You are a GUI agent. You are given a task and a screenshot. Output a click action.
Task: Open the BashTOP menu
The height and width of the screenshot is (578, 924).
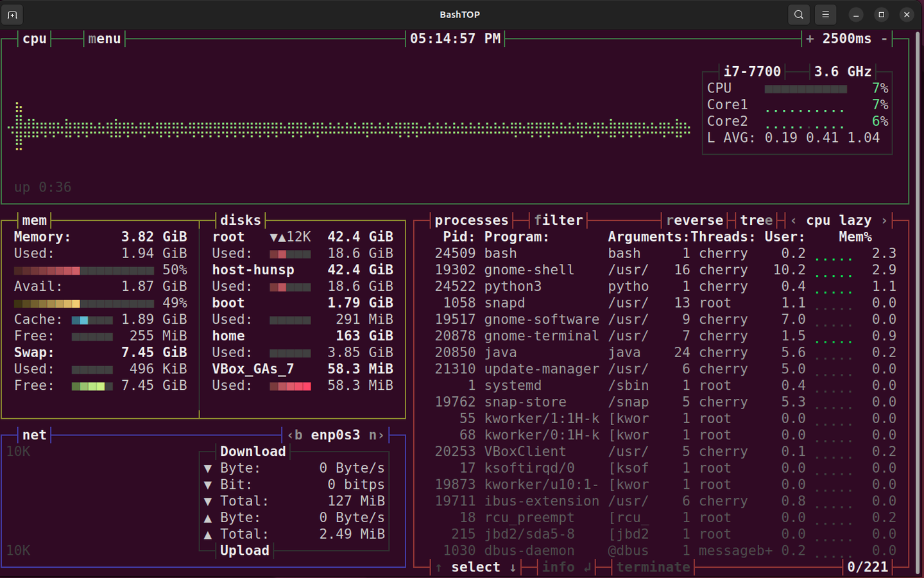(x=104, y=39)
